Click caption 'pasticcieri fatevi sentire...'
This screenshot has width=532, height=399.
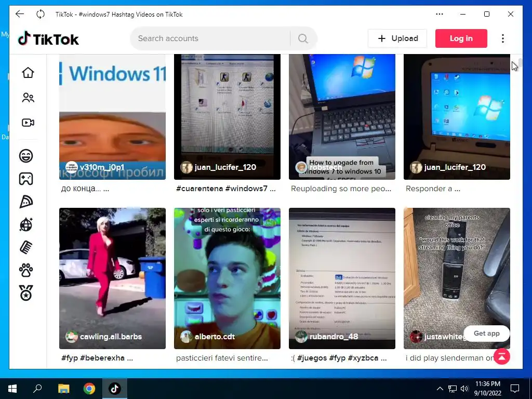[x=222, y=358]
